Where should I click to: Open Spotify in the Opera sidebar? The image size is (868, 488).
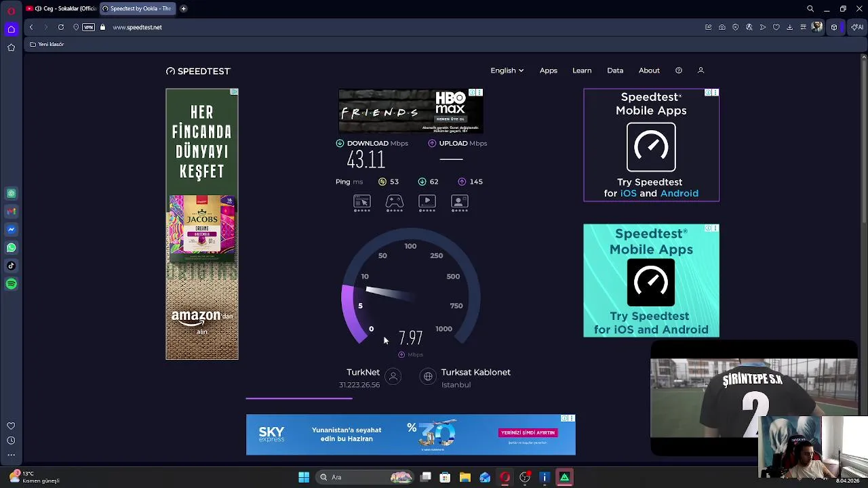pyautogui.click(x=11, y=284)
